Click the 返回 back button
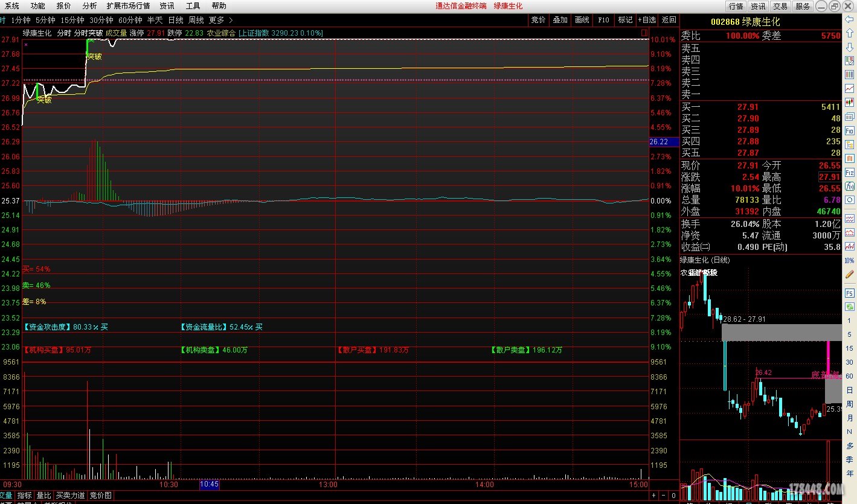 point(669,20)
